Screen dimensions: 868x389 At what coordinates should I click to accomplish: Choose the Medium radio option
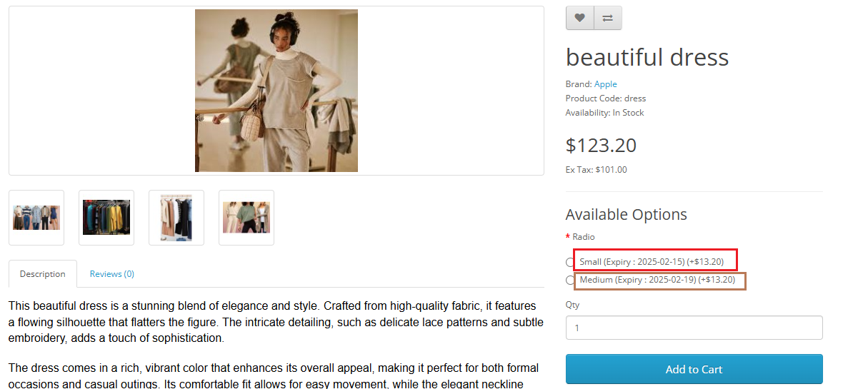[x=570, y=281]
